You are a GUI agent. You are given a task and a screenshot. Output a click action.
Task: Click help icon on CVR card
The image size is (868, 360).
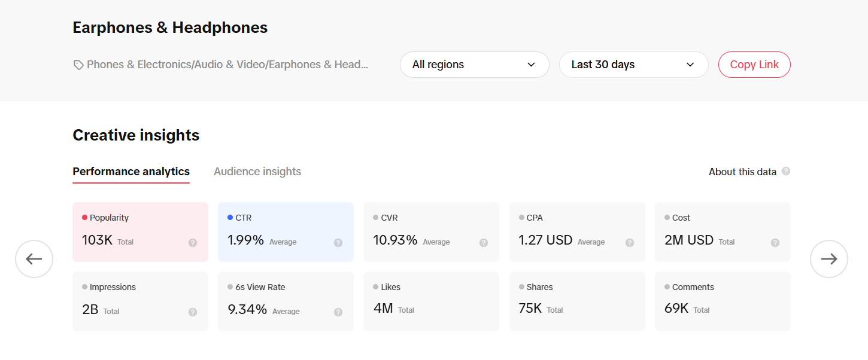point(484,243)
